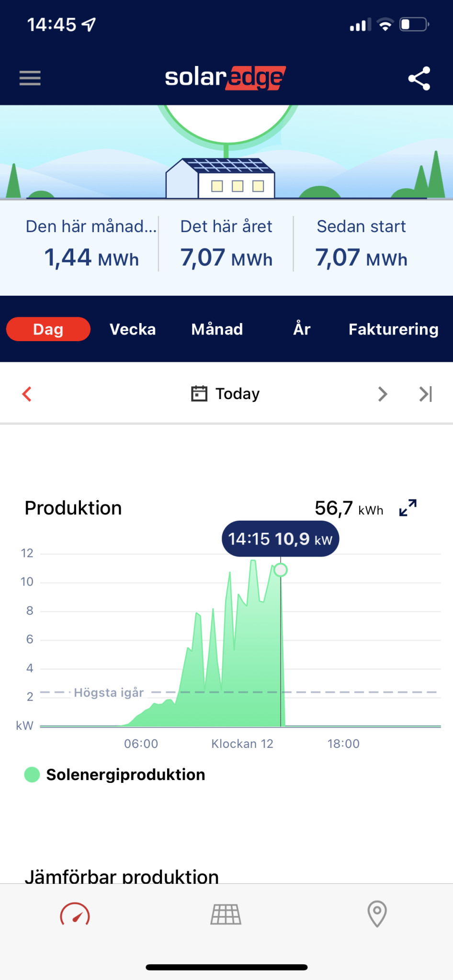453x980 pixels.
Task: Switch to the År tab
Action: click(x=302, y=329)
